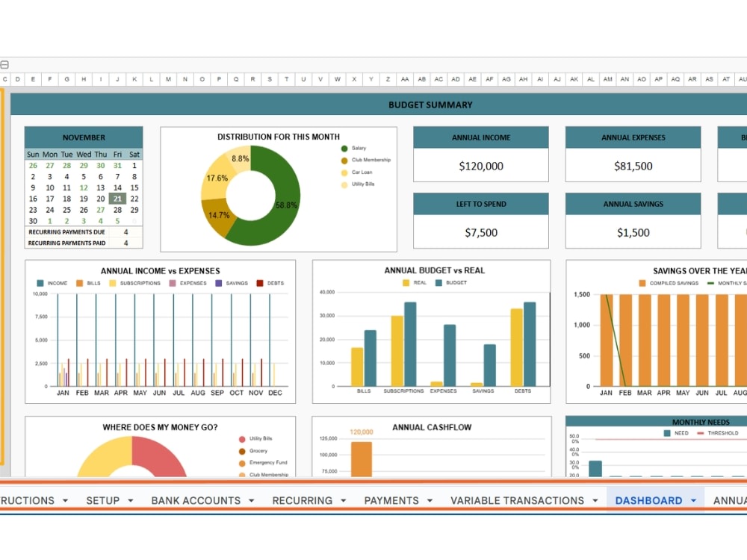
Task: Click the NEED legend swatch
Action: 667,433
